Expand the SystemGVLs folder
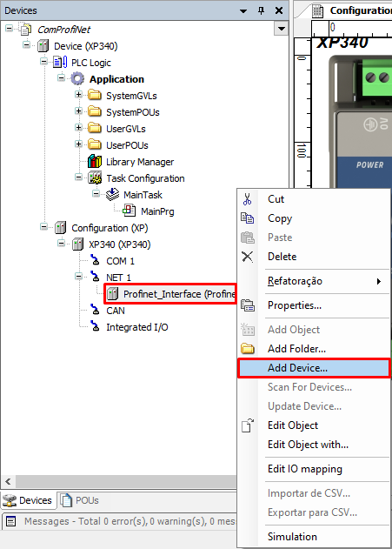This screenshot has width=392, height=549. coord(78,95)
